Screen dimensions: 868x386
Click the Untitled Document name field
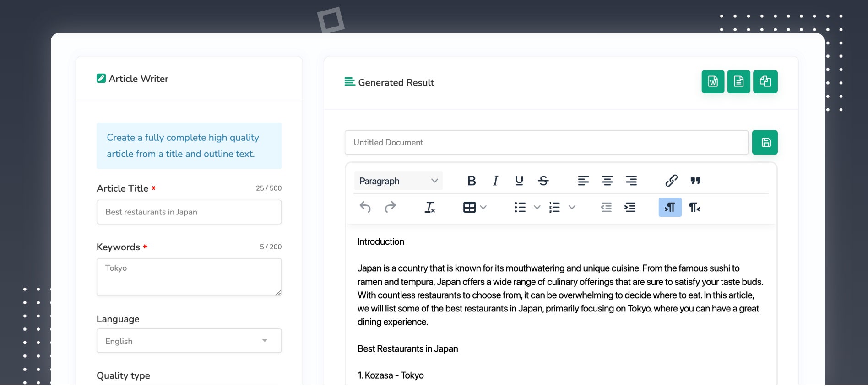tap(547, 142)
